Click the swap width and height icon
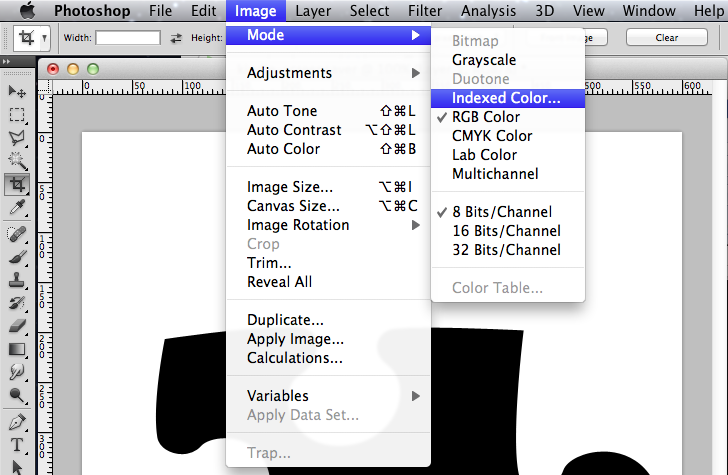728x475 pixels. pos(176,38)
